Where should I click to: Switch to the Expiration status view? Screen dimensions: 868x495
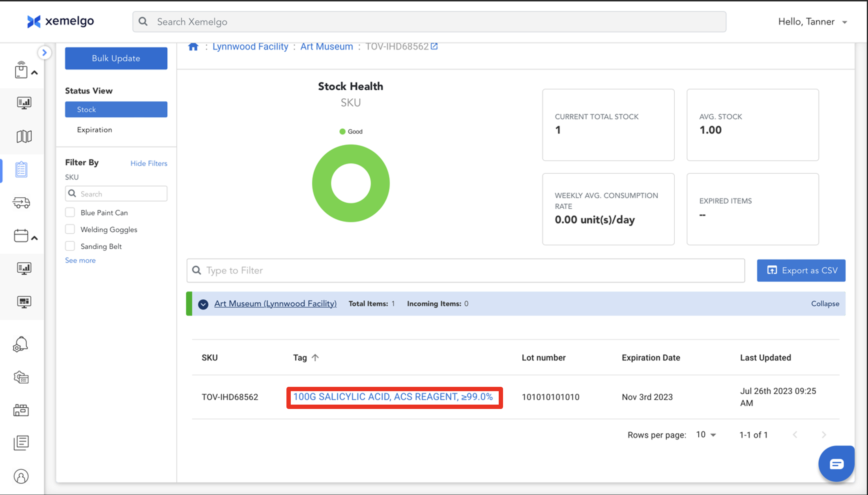95,130
